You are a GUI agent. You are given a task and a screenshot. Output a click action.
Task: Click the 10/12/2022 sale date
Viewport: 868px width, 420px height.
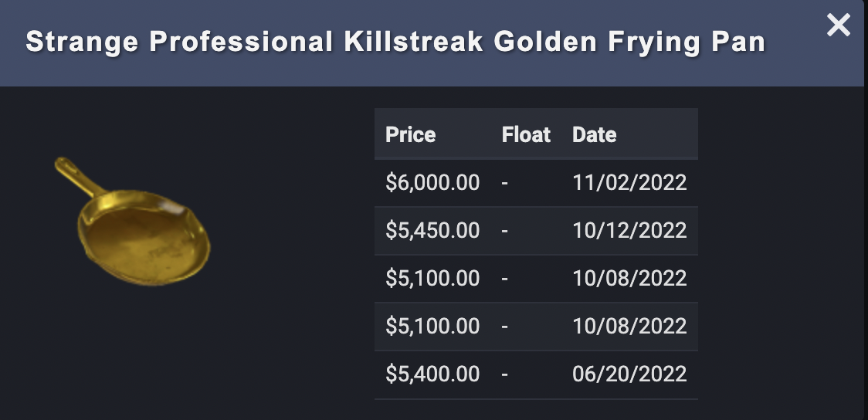pyautogui.click(x=629, y=231)
